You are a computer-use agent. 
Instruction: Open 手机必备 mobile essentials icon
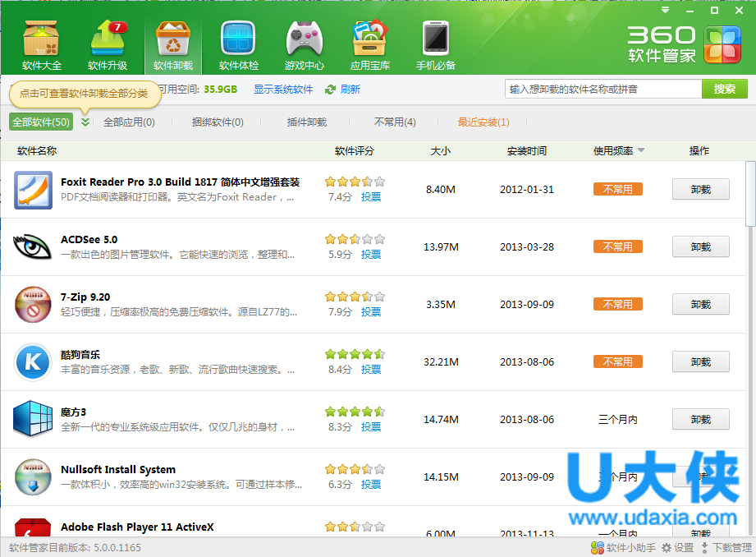[436, 44]
